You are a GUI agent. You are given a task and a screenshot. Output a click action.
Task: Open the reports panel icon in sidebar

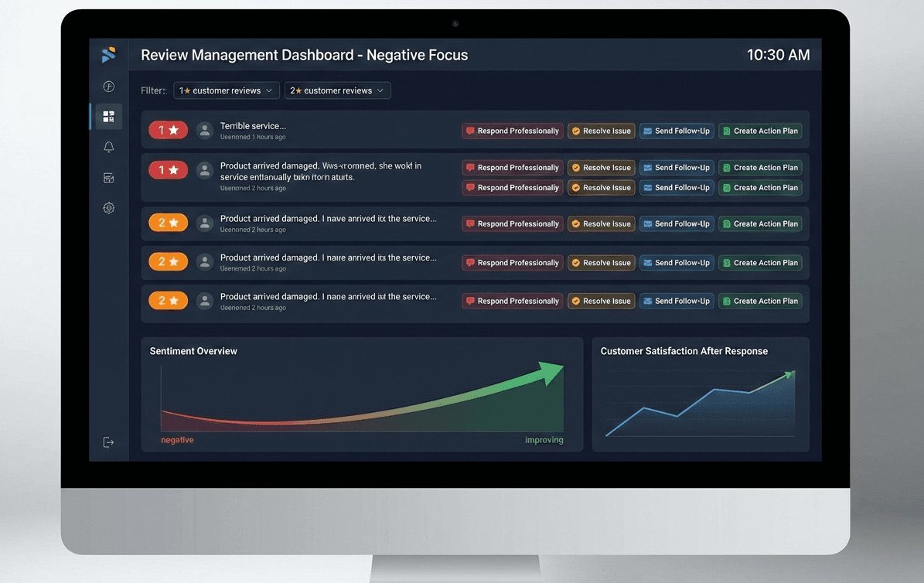coord(108,177)
